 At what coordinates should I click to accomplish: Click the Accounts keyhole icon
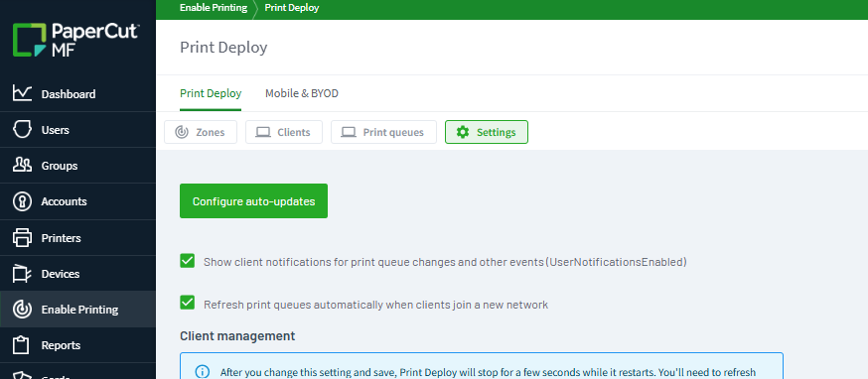[22, 201]
